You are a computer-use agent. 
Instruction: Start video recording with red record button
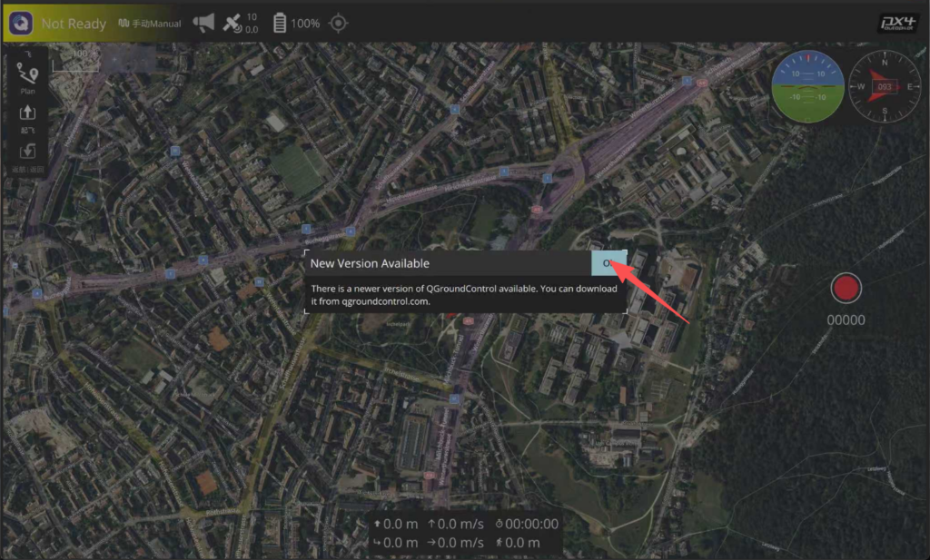tap(846, 290)
